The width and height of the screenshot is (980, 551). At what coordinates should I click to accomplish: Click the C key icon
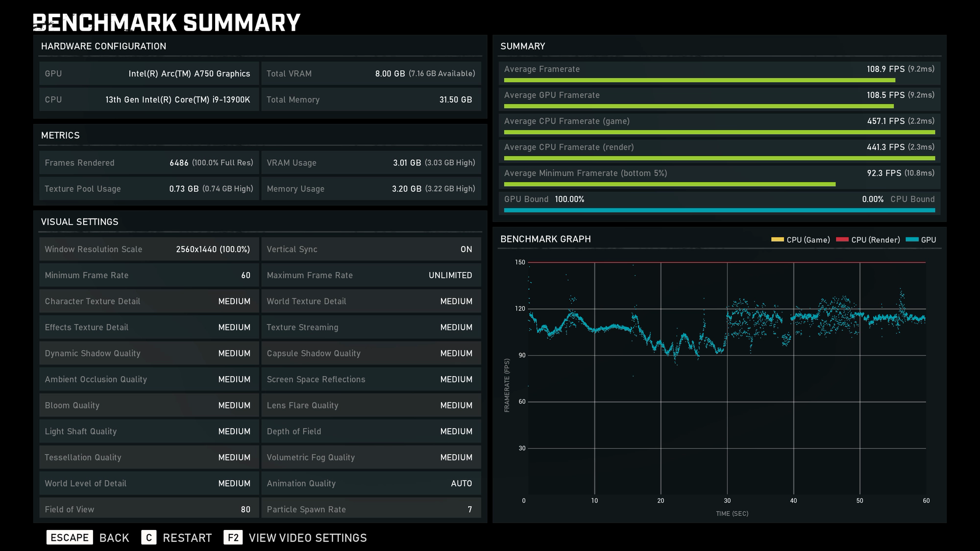pos(149,537)
